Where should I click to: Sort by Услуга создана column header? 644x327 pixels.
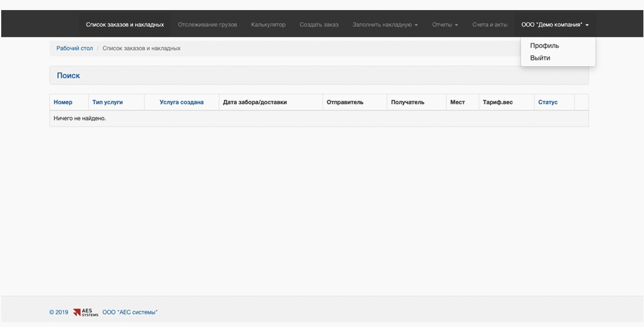(x=181, y=102)
